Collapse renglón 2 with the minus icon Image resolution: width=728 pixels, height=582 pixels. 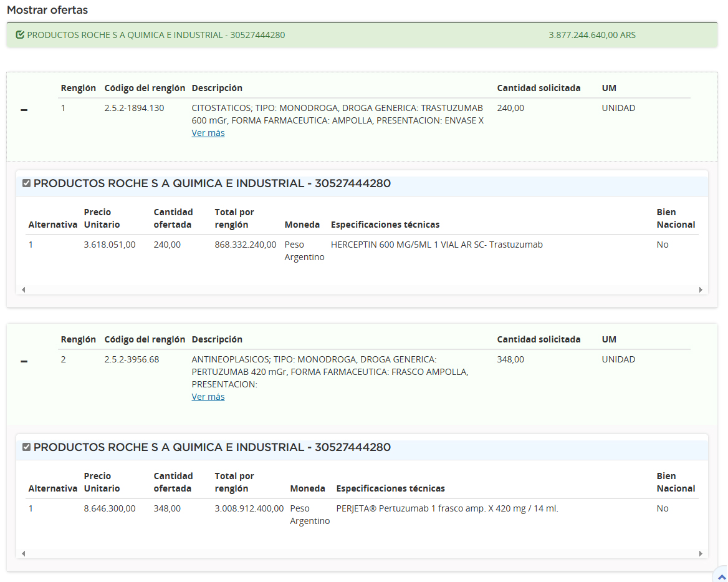pyautogui.click(x=24, y=361)
